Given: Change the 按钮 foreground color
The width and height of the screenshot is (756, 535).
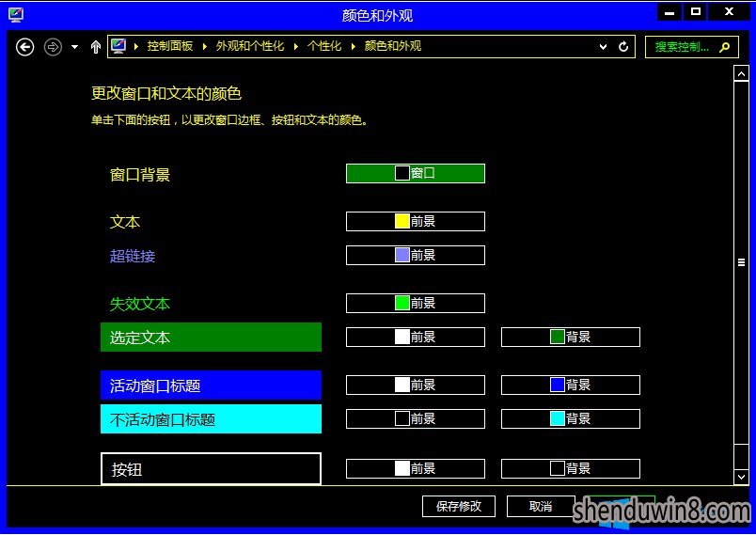Looking at the screenshot, I should pyautogui.click(x=415, y=468).
